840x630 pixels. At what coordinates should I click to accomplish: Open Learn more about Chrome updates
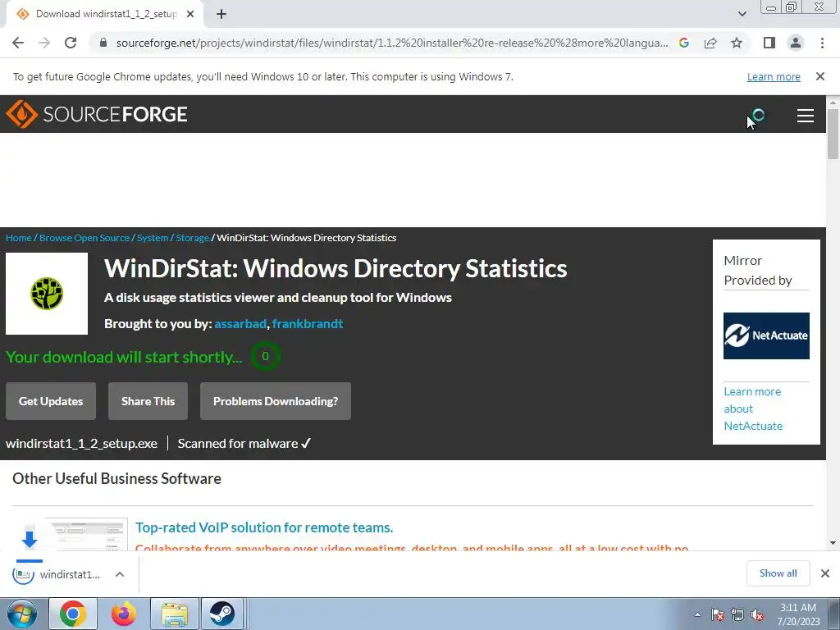[774, 76]
